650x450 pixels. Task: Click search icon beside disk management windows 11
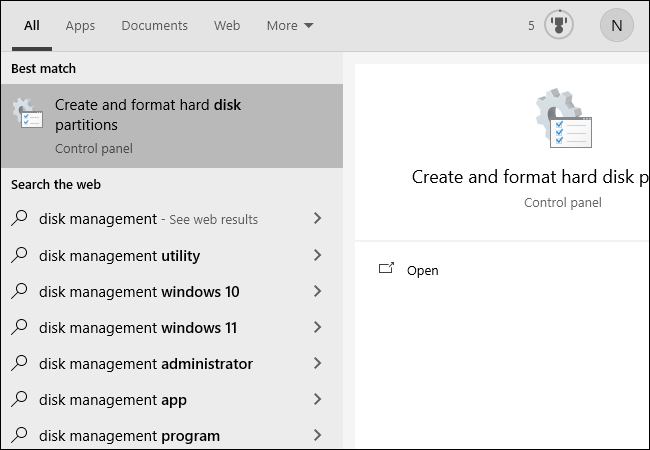[19, 327]
